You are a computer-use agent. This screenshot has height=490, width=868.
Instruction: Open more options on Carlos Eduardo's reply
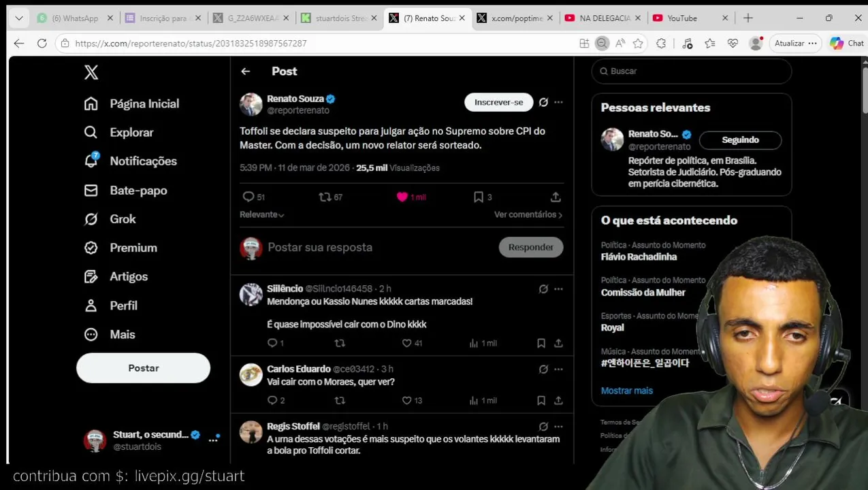click(x=558, y=369)
